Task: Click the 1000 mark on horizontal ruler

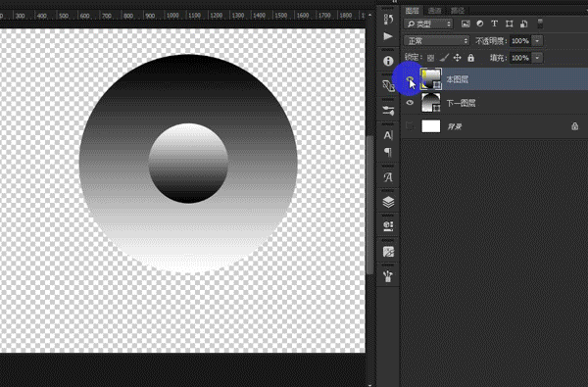Action: point(172,16)
